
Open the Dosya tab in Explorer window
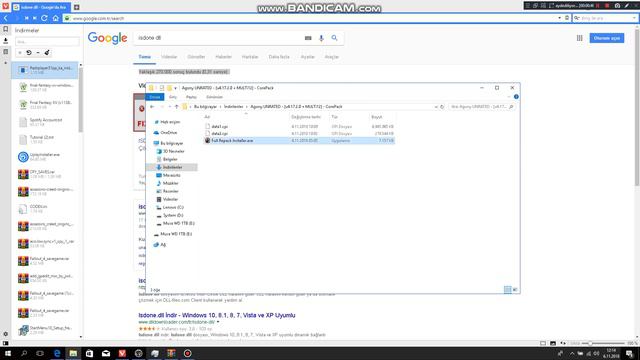155,97
